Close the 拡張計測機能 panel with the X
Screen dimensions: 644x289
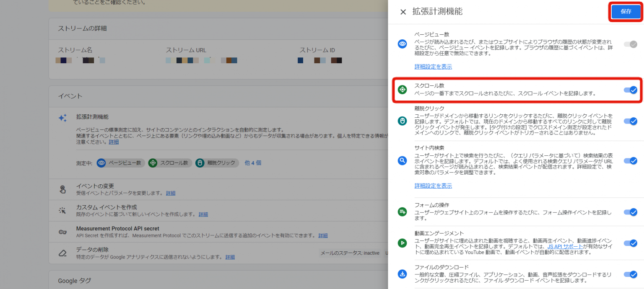point(402,12)
